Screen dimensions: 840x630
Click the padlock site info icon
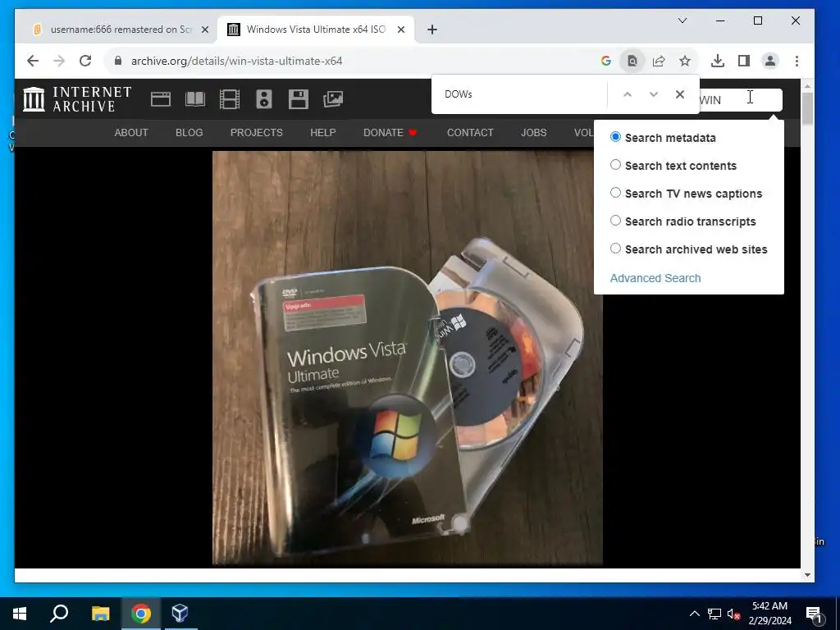[x=118, y=61]
